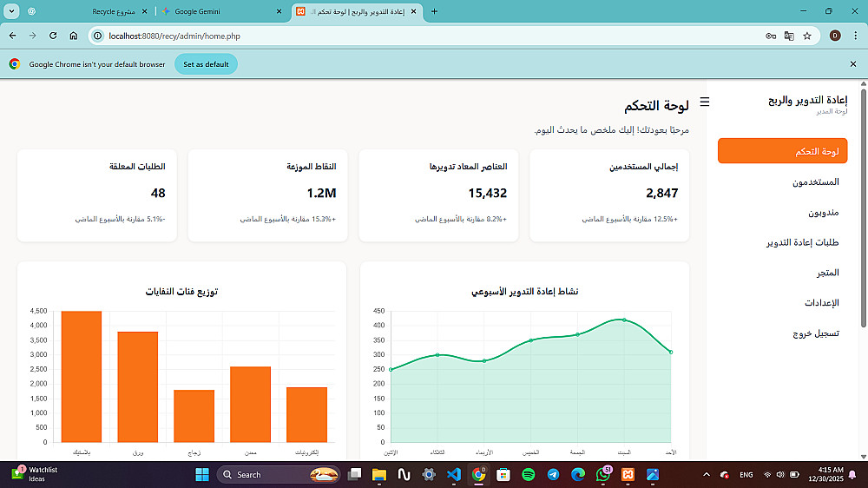Screen dimensions: 868x488
Task: Open Task View on the taskbar
Action: [354, 475]
